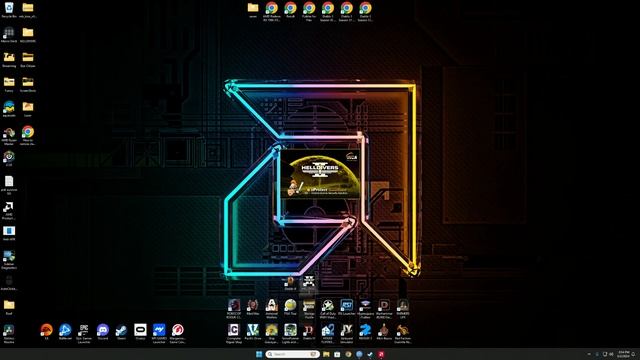Select the yellow ball game shortcut

tap(290, 307)
